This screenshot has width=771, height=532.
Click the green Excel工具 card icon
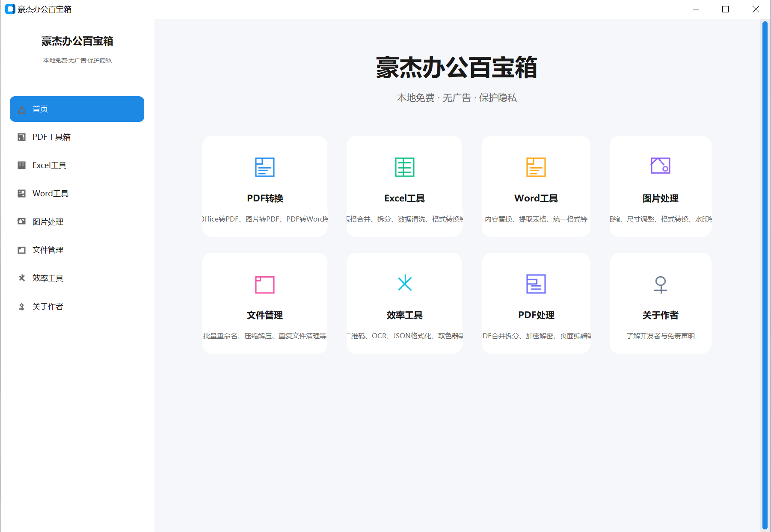click(405, 167)
